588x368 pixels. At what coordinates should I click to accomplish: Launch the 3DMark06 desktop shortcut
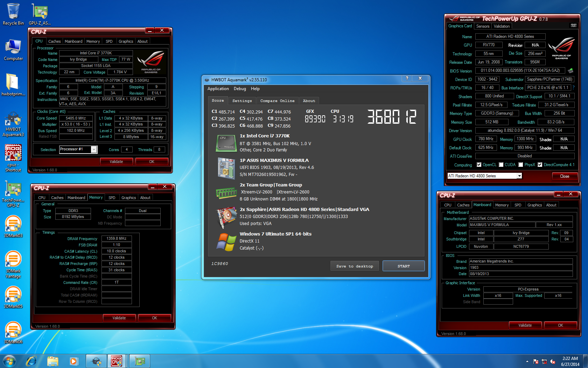pos(13,333)
